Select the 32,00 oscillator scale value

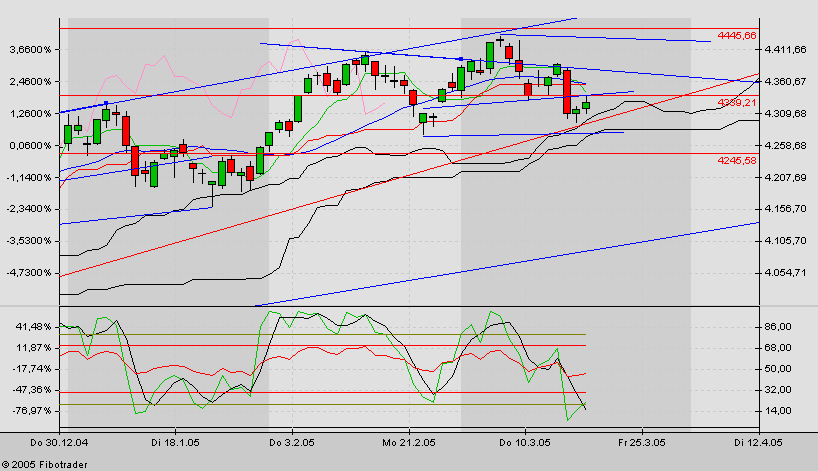tap(778, 390)
